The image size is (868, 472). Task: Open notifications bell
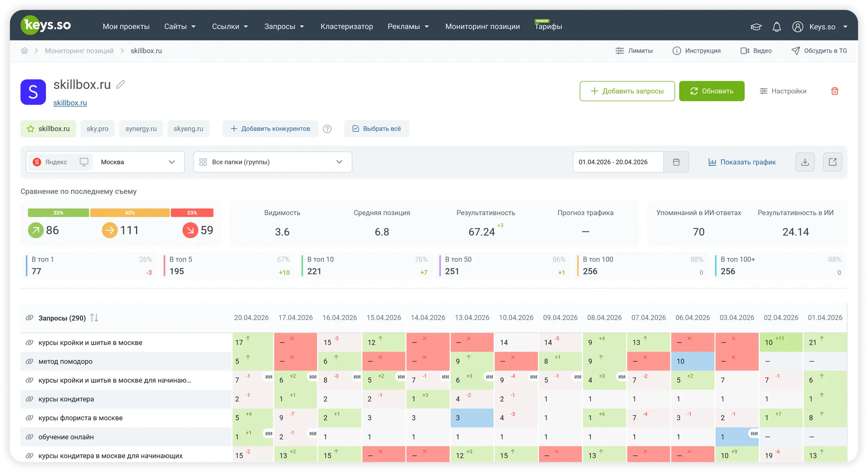click(x=776, y=27)
